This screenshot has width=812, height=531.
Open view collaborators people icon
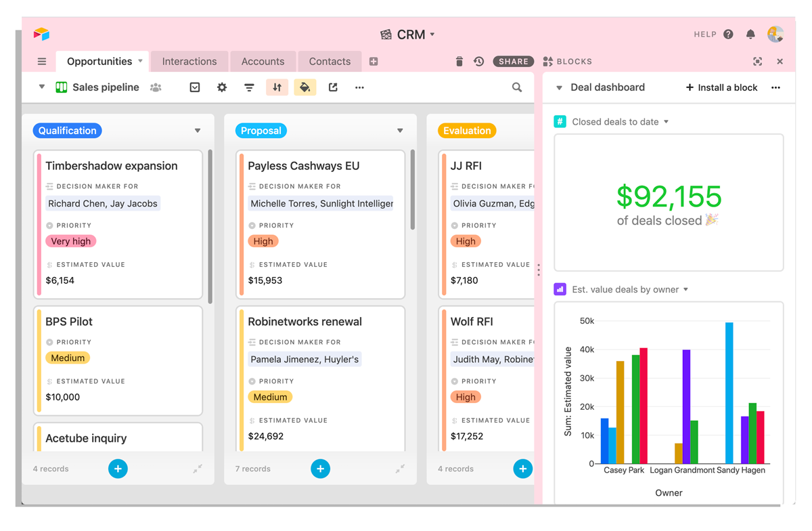[x=156, y=87]
